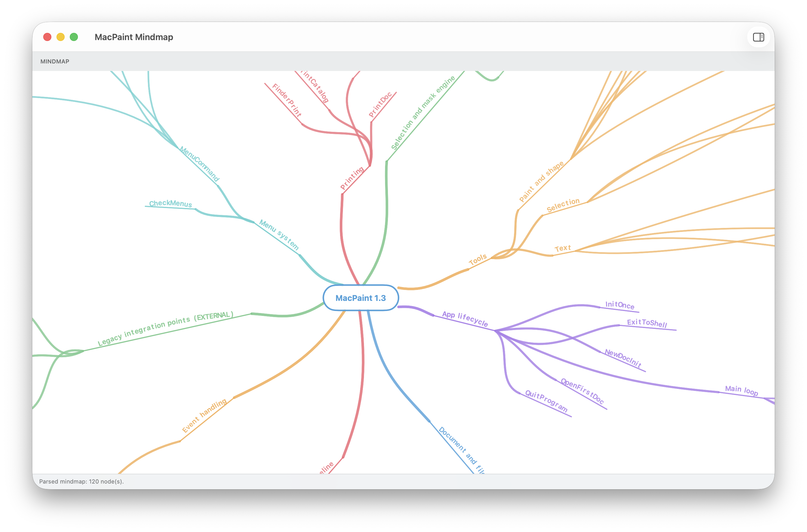Click the yellow minimize window button
This screenshot has width=807, height=532.
pyautogui.click(x=61, y=37)
